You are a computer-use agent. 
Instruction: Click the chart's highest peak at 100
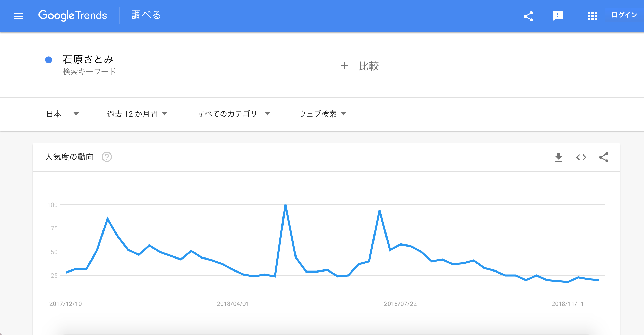(285, 205)
